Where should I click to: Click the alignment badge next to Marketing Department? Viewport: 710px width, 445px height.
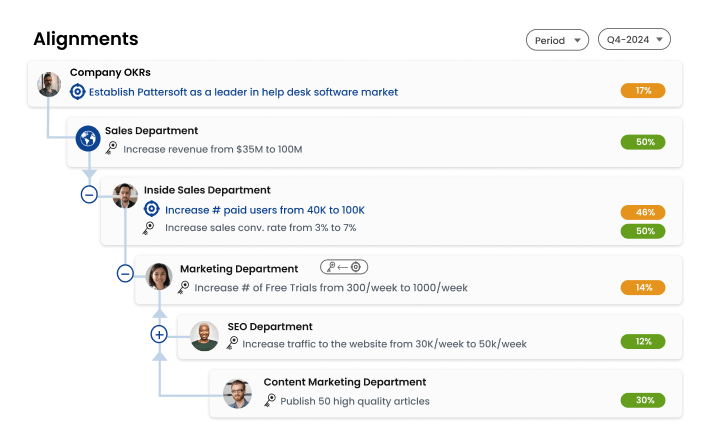click(344, 267)
